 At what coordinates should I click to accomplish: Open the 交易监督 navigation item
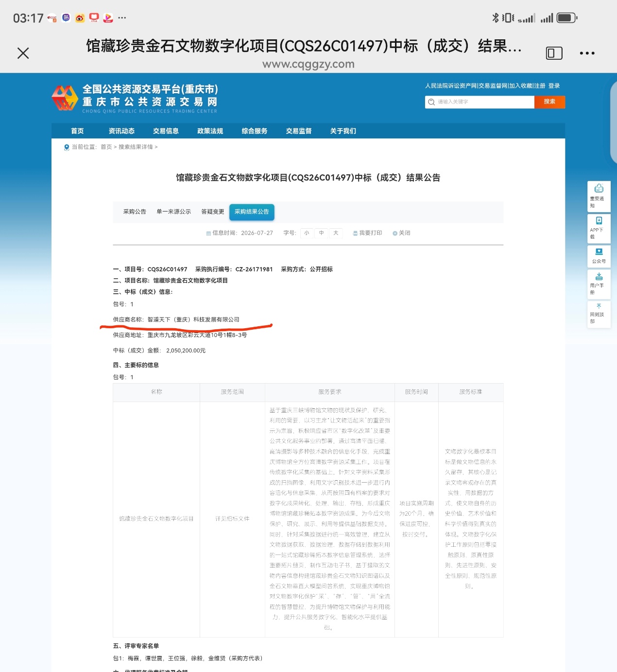pos(299,131)
